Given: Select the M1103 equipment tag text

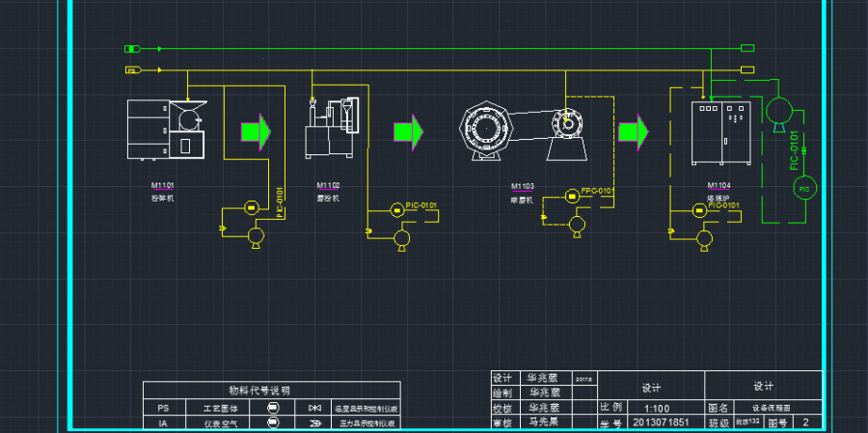Looking at the screenshot, I should [523, 186].
